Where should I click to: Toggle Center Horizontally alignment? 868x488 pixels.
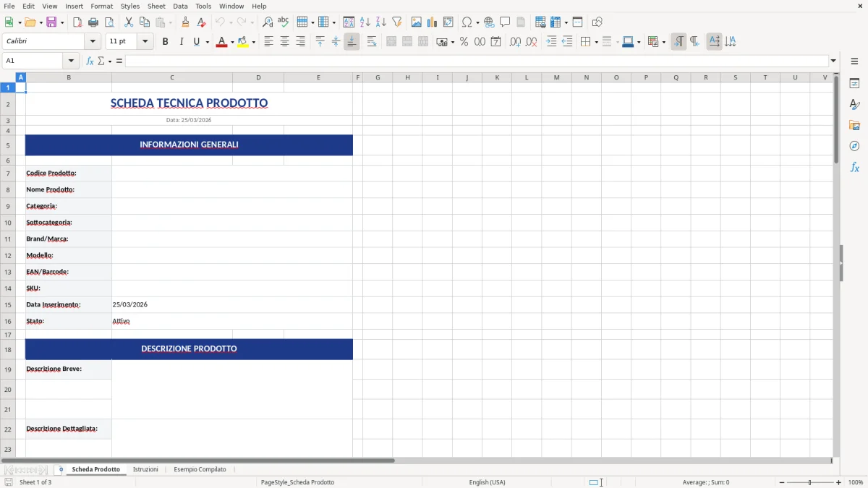(284, 42)
